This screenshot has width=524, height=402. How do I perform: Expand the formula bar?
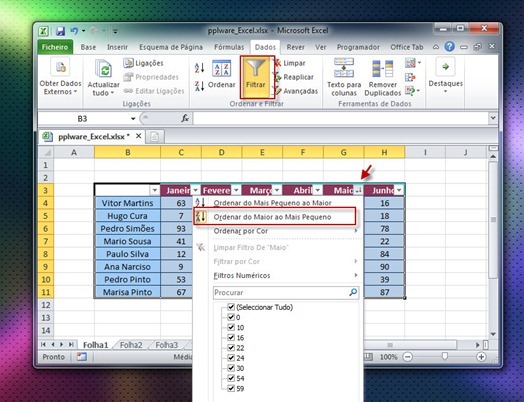(493, 118)
